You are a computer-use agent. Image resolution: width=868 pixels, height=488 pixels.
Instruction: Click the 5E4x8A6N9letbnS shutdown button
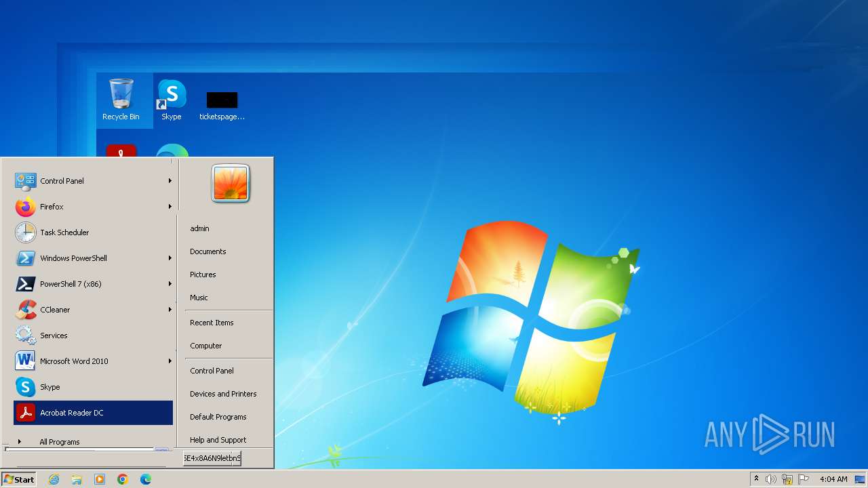pos(212,458)
